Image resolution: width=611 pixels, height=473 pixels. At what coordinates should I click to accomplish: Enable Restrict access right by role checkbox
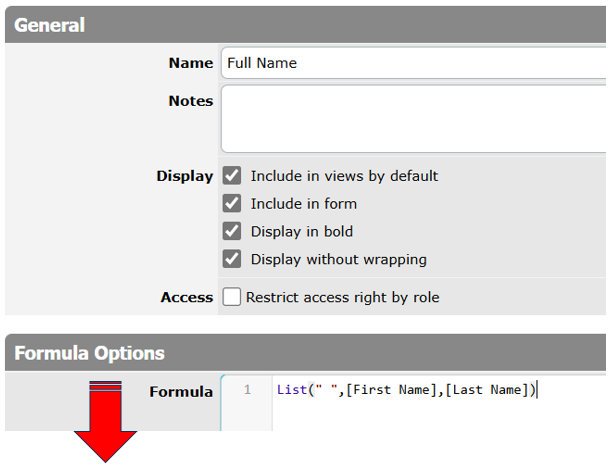pyautogui.click(x=232, y=297)
